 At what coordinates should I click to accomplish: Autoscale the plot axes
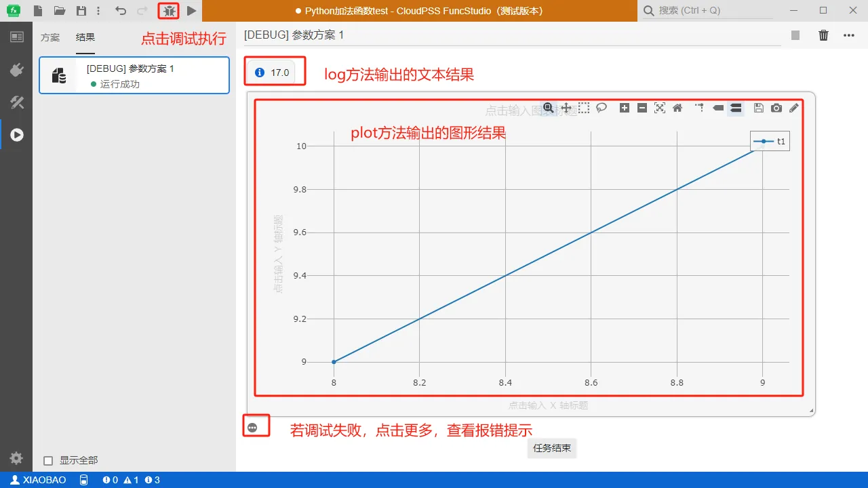coord(660,108)
